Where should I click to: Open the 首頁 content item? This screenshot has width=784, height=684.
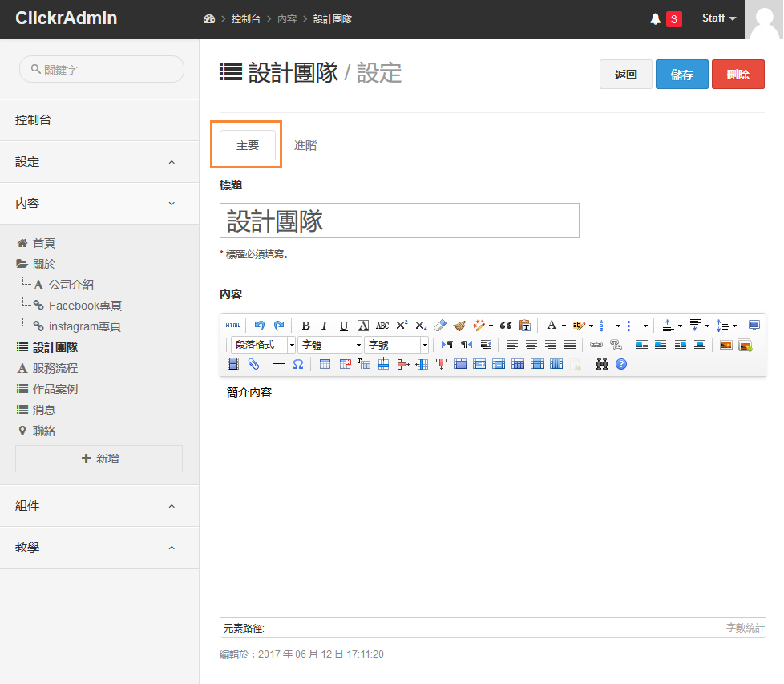[x=43, y=243]
